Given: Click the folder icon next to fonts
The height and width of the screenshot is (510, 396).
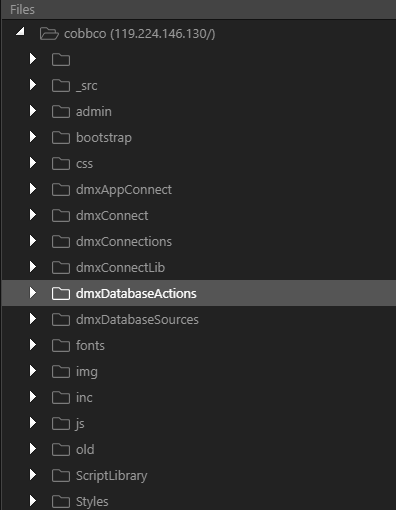Looking at the screenshot, I should (x=61, y=346).
